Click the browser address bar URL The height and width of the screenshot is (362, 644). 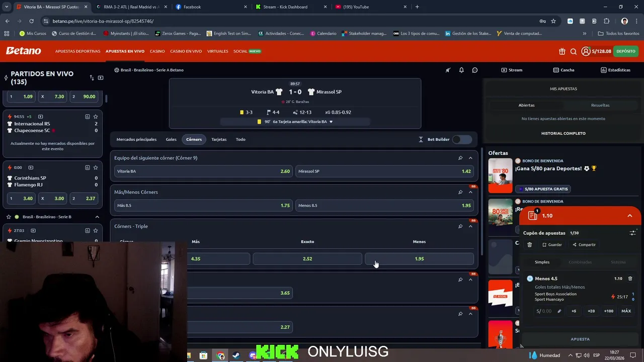tap(103, 21)
